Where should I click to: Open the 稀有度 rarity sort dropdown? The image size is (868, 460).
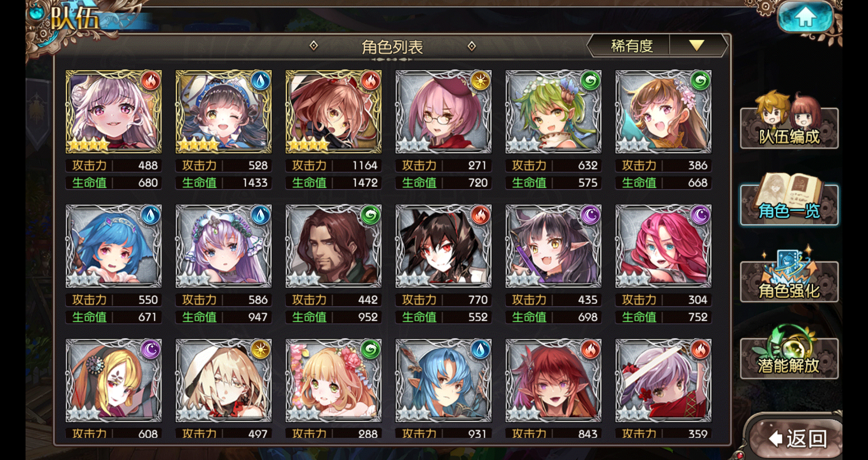(632, 46)
